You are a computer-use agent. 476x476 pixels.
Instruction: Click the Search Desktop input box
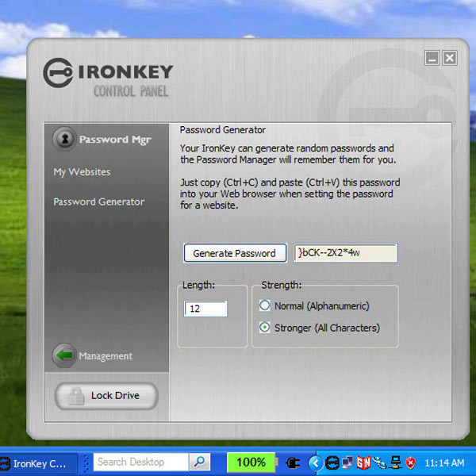(141, 462)
